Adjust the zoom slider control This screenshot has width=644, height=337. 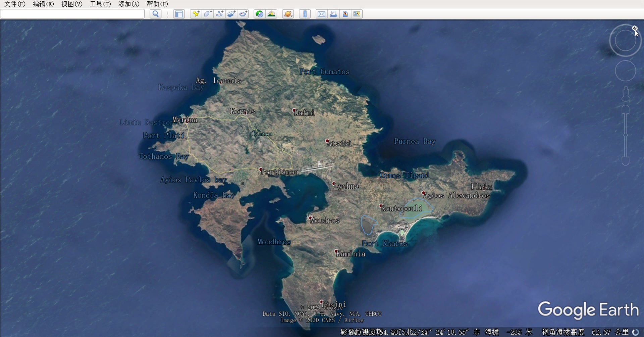pyautogui.click(x=625, y=134)
